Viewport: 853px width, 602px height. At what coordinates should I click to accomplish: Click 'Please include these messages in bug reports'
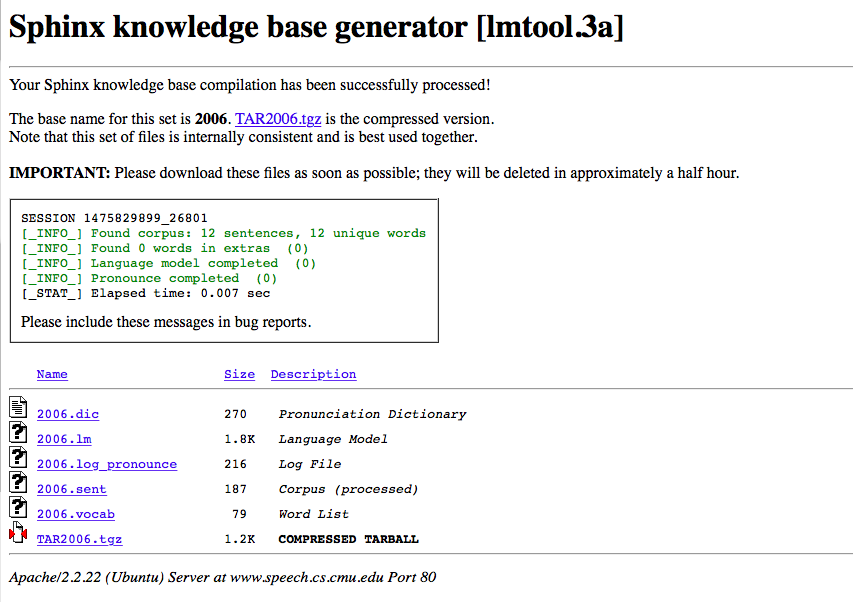[166, 322]
